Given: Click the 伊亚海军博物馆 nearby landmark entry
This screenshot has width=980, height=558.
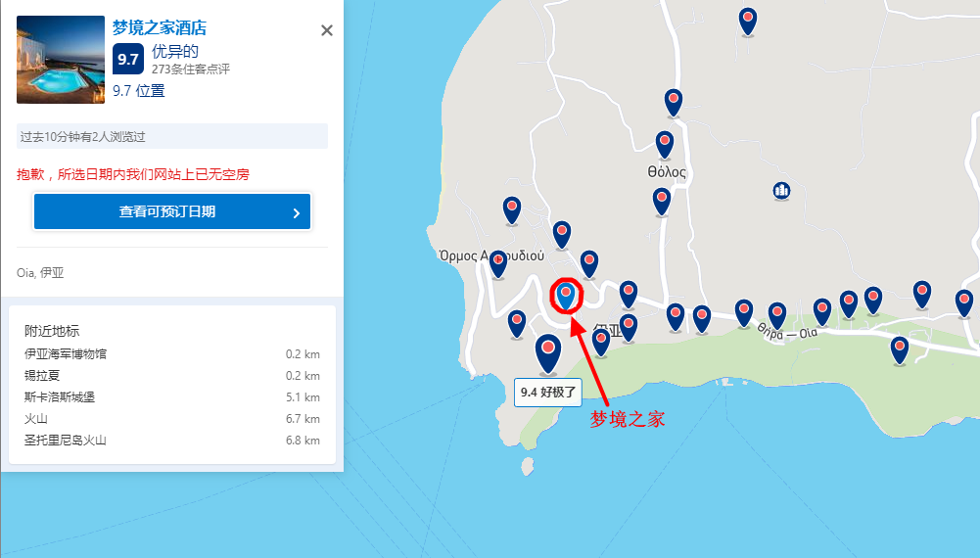Looking at the screenshot, I should point(66,353).
